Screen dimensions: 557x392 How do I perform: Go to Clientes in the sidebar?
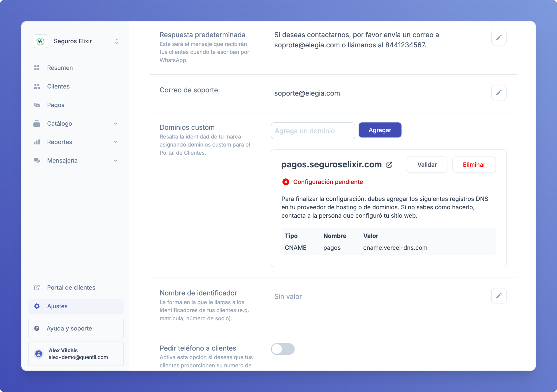(58, 86)
